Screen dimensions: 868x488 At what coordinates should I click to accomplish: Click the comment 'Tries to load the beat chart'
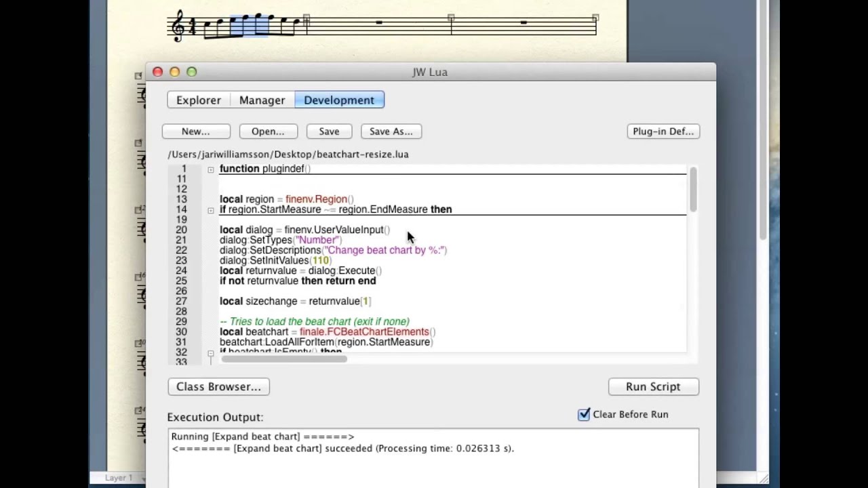315,321
